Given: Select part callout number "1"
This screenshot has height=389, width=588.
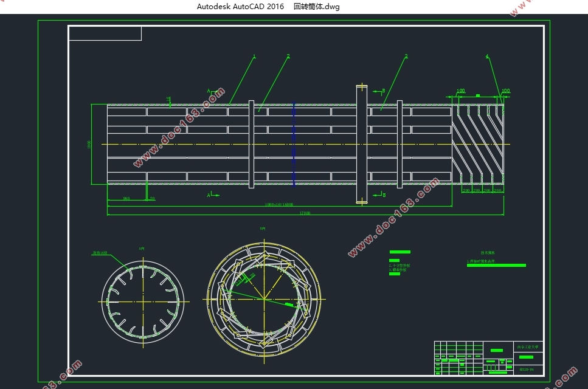Looking at the screenshot, I should [x=254, y=57].
